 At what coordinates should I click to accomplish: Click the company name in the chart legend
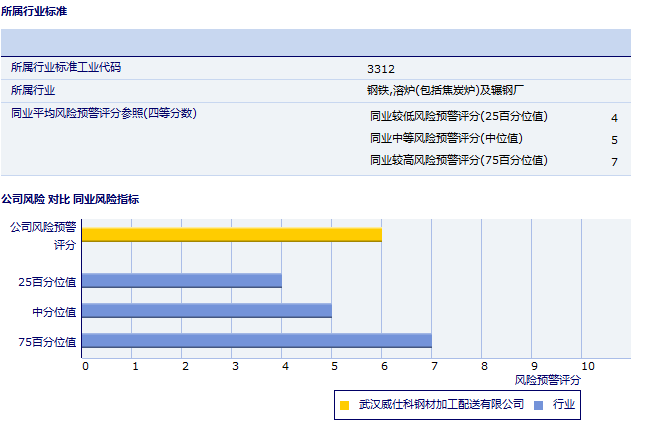point(441,404)
